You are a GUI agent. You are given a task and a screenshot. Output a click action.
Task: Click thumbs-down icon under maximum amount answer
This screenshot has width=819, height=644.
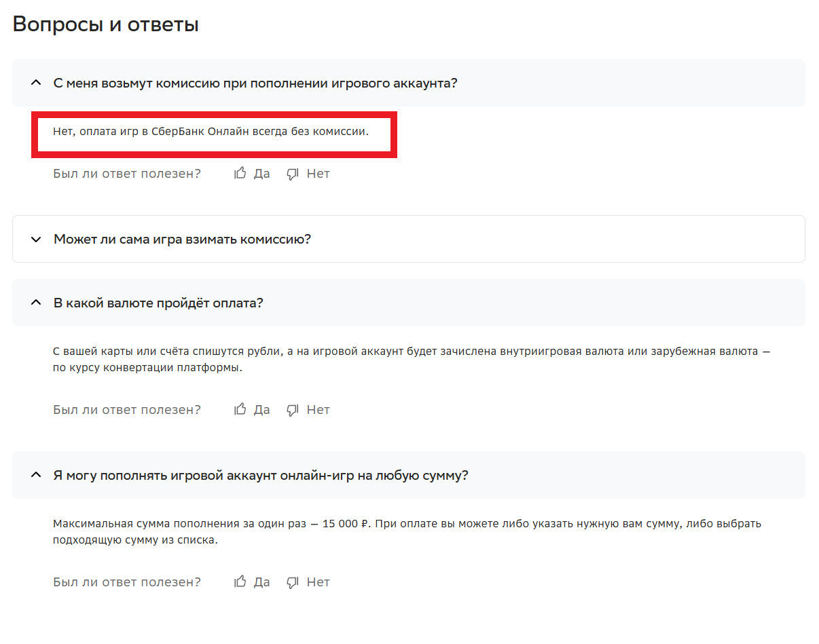click(293, 583)
